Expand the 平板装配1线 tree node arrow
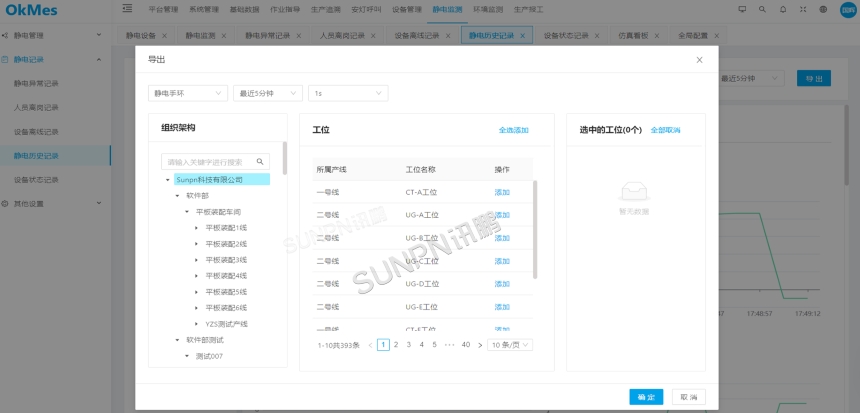The image size is (860, 413). [x=197, y=228]
